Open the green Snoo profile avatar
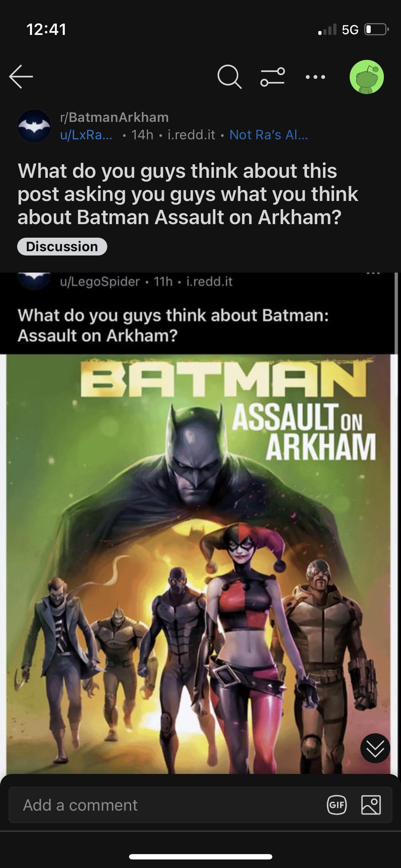This screenshot has width=401, height=868. (366, 77)
